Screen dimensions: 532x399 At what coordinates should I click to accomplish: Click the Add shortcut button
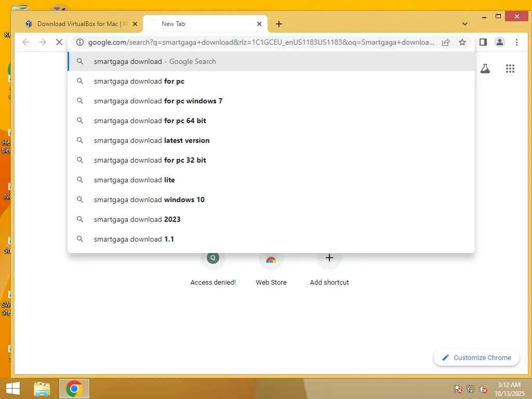[329, 268]
